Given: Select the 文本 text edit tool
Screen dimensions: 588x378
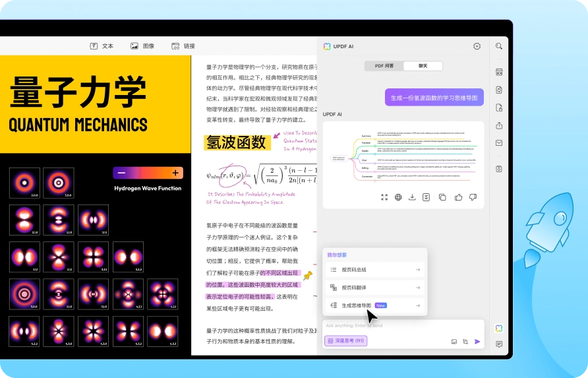Looking at the screenshot, I should pyautogui.click(x=102, y=46).
